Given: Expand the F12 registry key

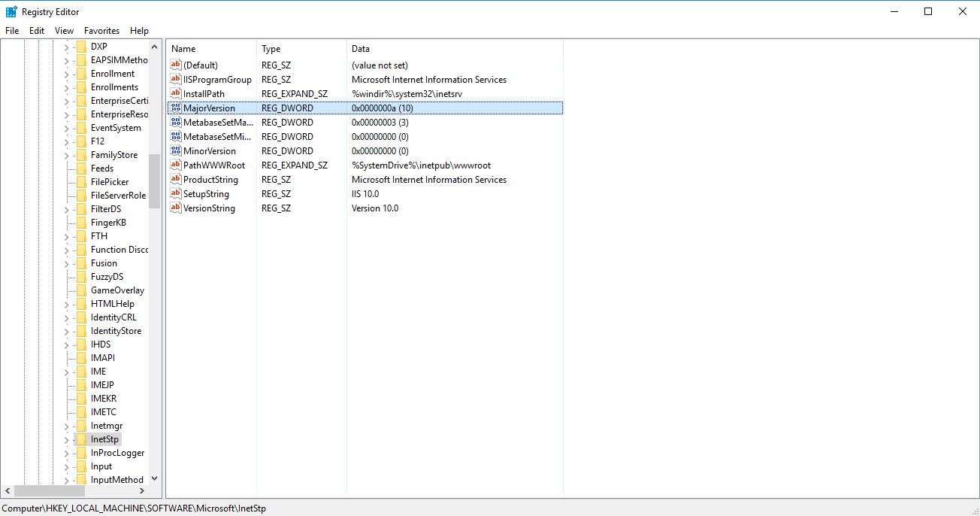Looking at the screenshot, I should (66, 141).
